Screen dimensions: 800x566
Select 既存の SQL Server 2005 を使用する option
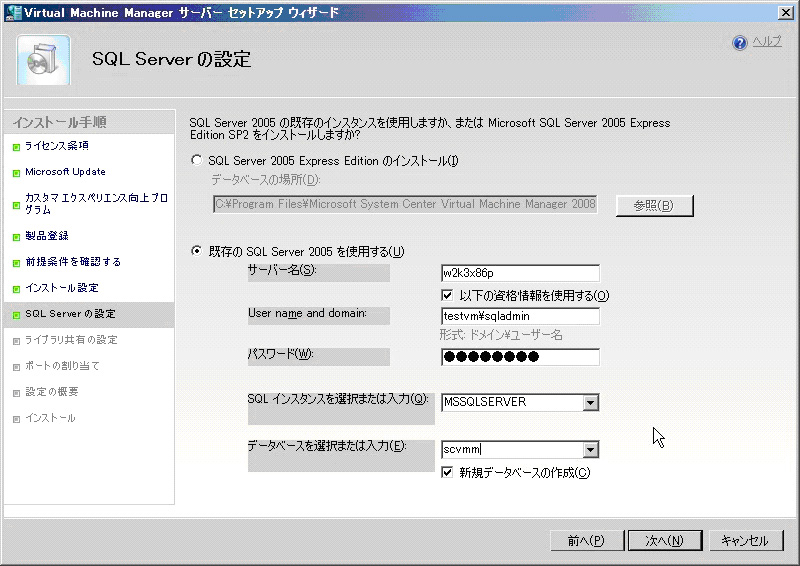point(197,251)
